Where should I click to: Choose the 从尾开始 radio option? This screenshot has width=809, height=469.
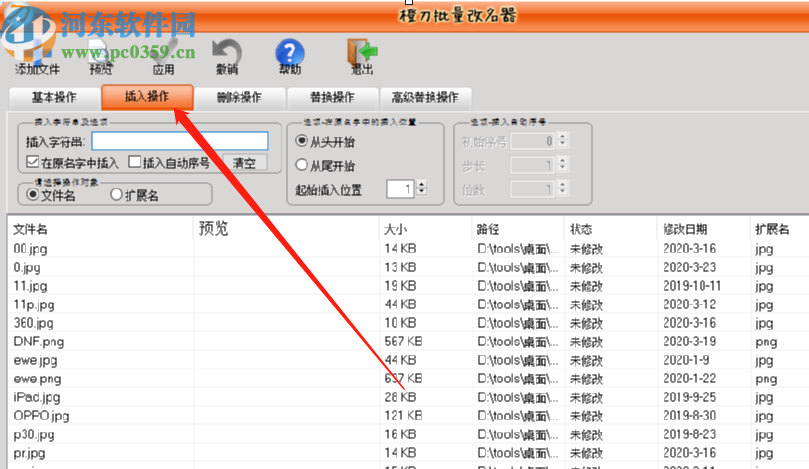(x=302, y=165)
